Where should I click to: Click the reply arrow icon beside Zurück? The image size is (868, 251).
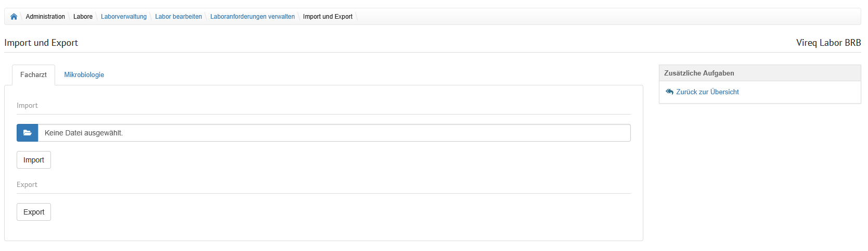pos(669,92)
